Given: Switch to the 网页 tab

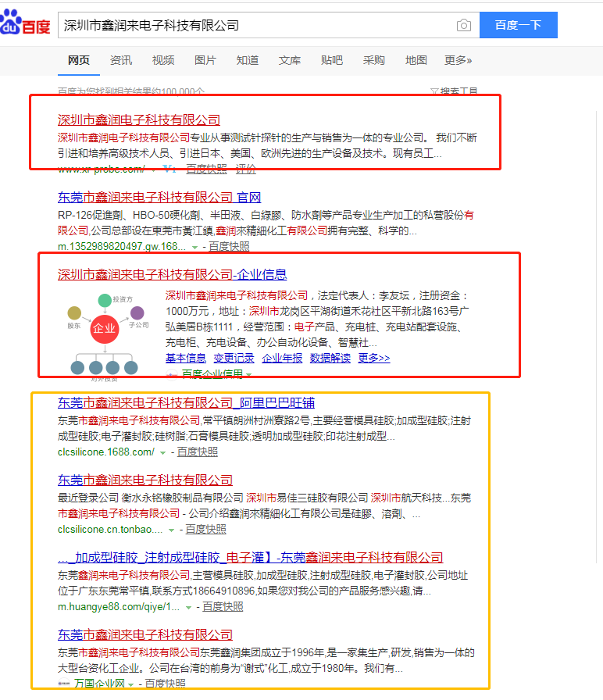Looking at the screenshot, I should click(x=79, y=60).
